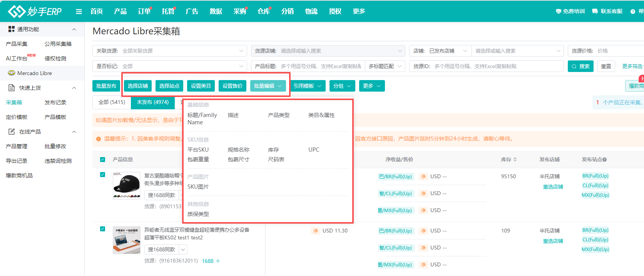Click the 净 tag beside USD 11.30
644x276 pixels.
point(316,231)
